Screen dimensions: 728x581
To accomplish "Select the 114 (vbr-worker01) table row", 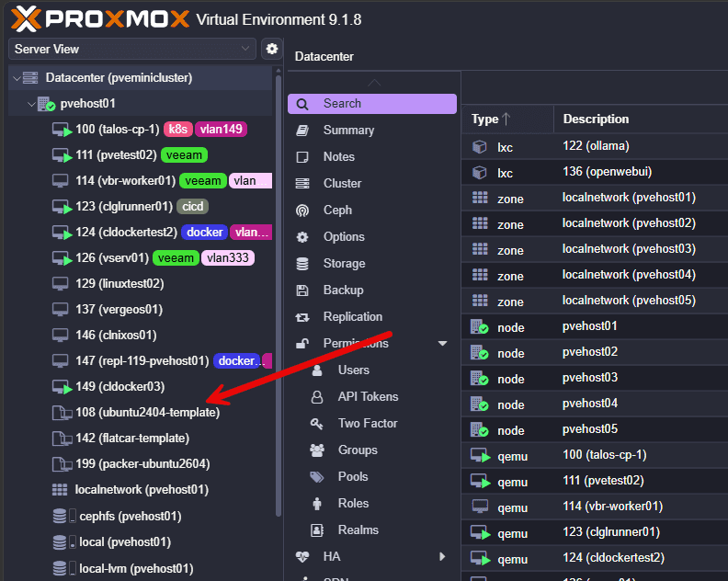I will [x=595, y=507].
